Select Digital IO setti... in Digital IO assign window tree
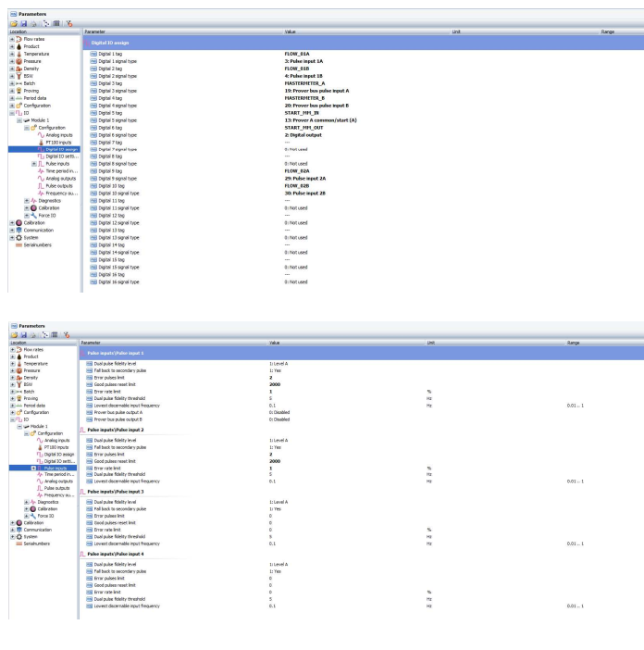The width and height of the screenshot is (644, 650). point(62,156)
